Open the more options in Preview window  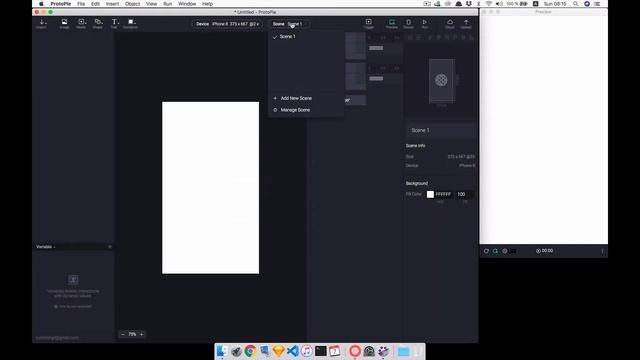[602, 251]
